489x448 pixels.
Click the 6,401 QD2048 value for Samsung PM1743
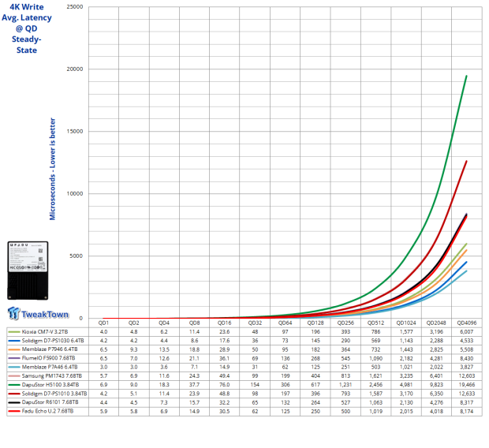tap(436, 376)
